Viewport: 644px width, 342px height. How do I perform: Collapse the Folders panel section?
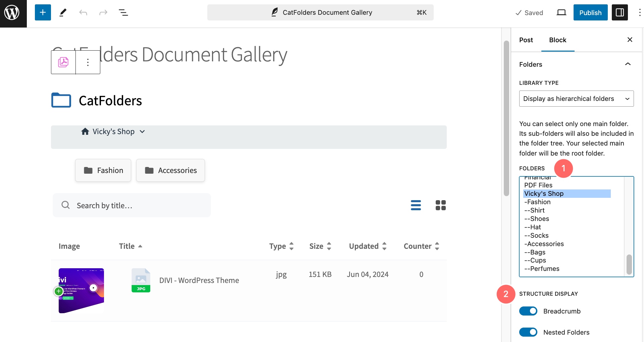(x=628, y=64)
